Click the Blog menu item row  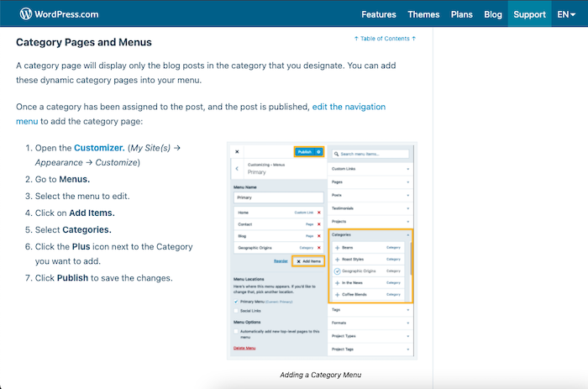(x=278, y=236)
